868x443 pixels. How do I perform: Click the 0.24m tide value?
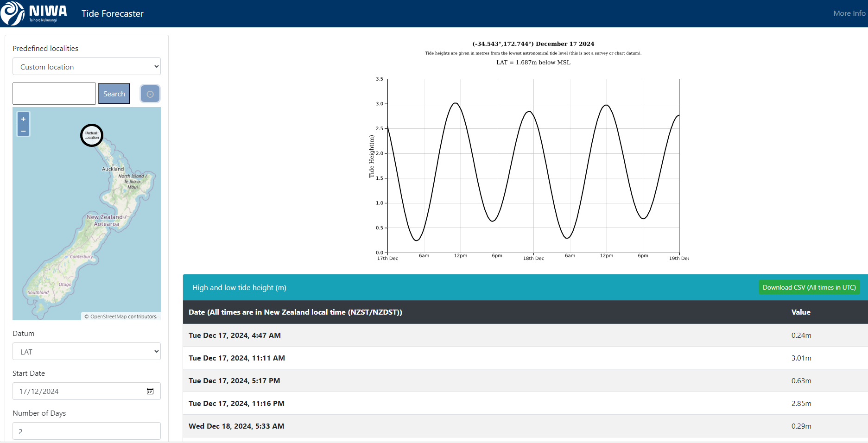coord(801,335)
